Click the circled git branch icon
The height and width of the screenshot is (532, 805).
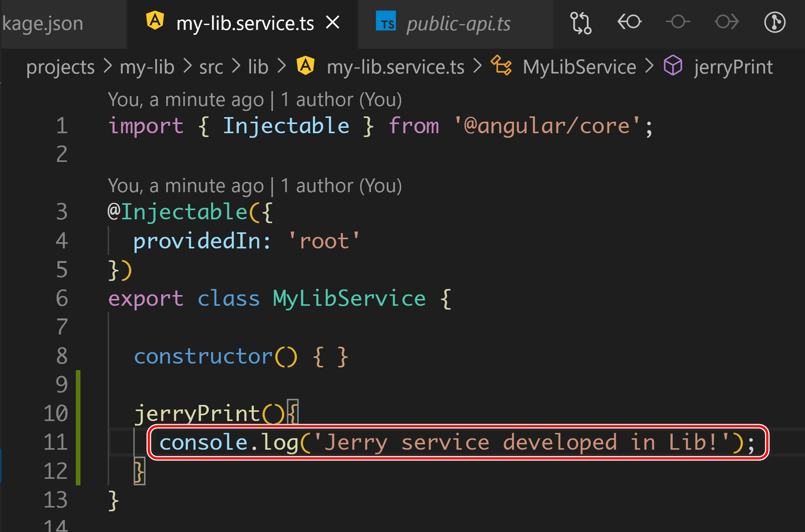[x=775, y=23]
